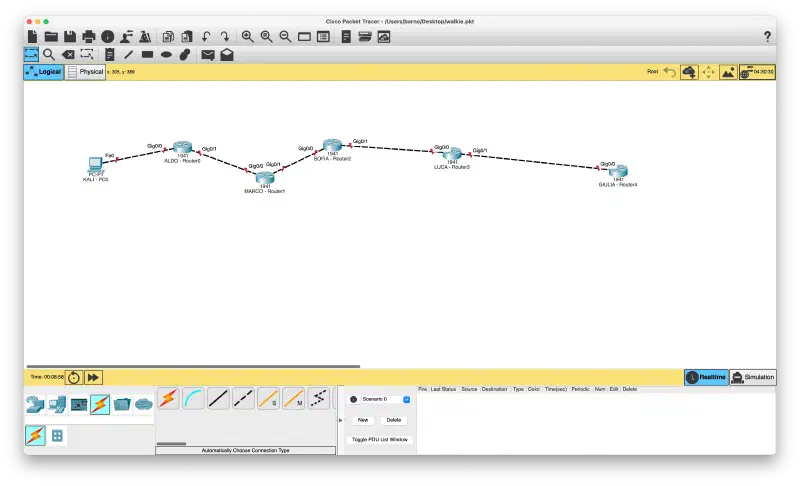Screen dimensions: 800x486
Task: Zoom in on the workspace
Action: (x=247, y=36)
